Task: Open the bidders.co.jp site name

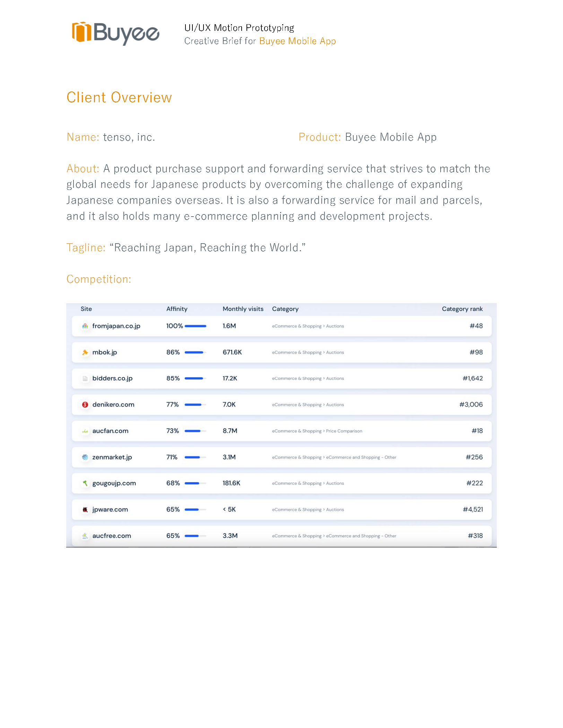Action: (x=112, y=378)
